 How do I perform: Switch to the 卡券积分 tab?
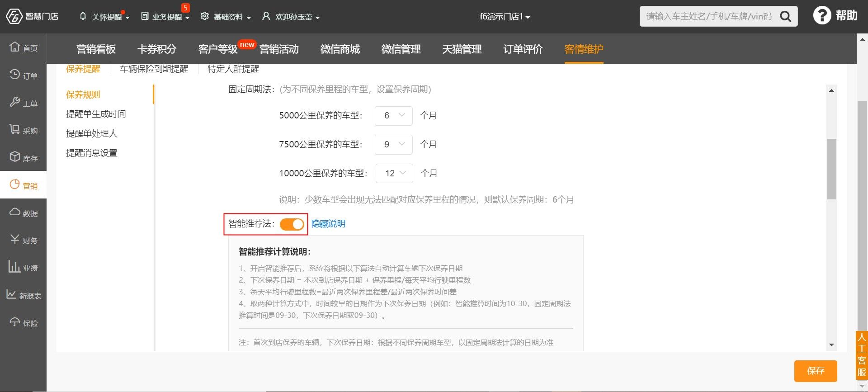[x=157, y=49]
